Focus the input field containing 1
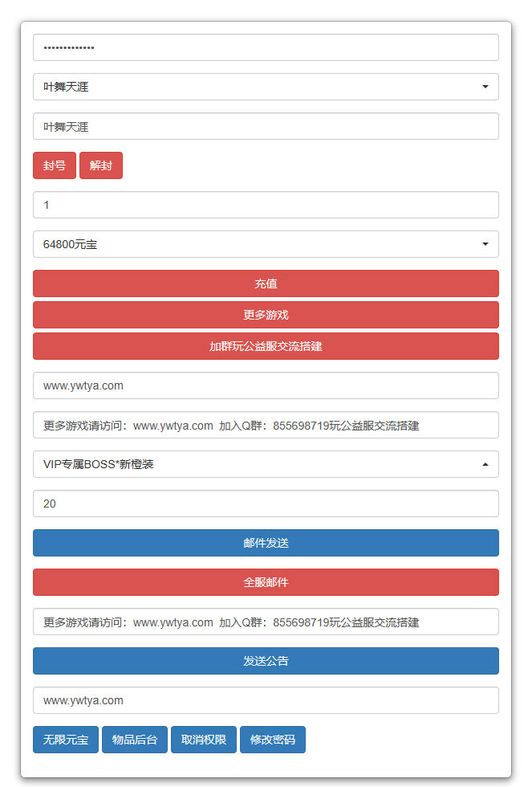Screen dimensions: 532x787 [266, 205]
